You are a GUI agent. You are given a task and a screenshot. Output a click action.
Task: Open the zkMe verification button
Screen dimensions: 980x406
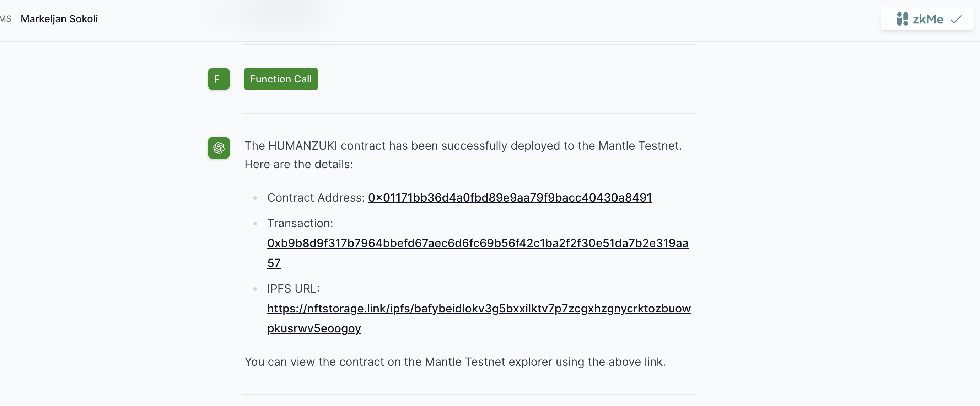pos(927,19)
